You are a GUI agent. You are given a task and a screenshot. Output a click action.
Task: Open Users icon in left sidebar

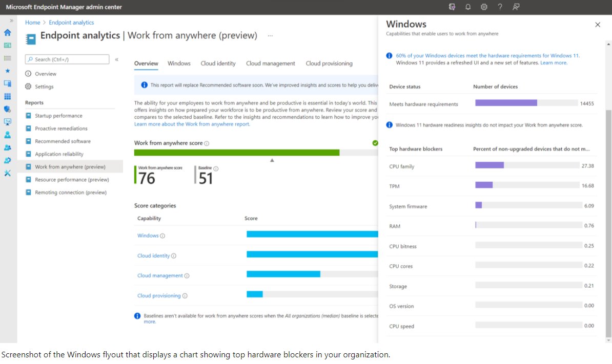(7, 135)
